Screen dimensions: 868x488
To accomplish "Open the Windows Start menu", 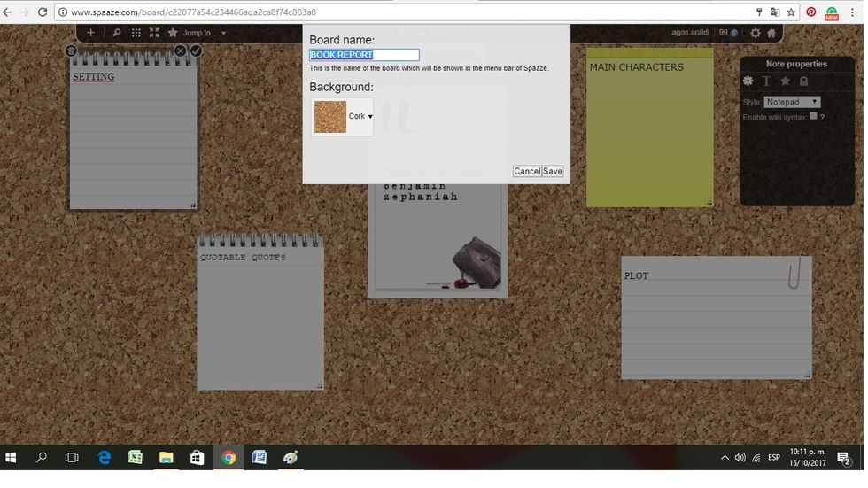I will point(11,458).
